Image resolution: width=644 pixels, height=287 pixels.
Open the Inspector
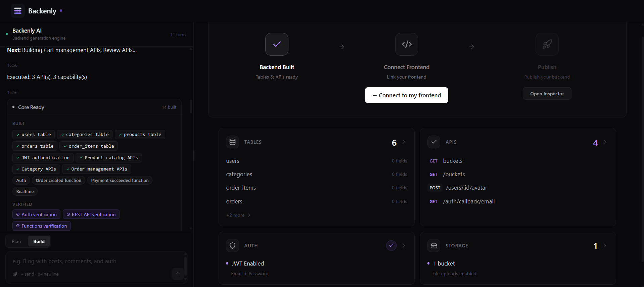(x=547, y=94)
